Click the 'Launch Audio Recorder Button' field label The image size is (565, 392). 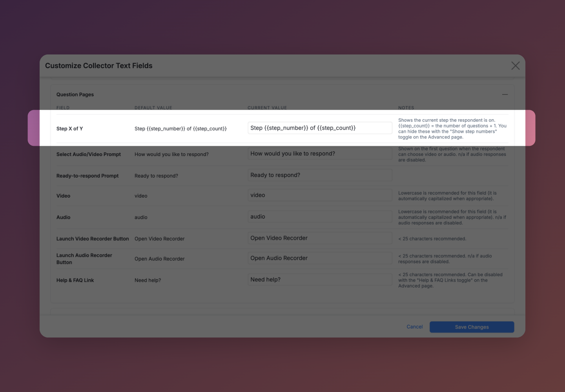[x=84, y=259]
